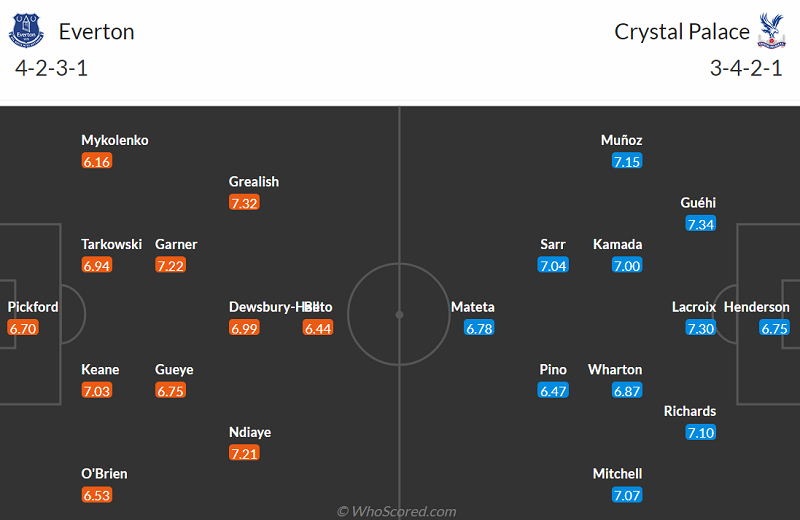The image size is (800, 520).
Task: Click Muñoz's 7.15 rating badge
Action: coord(627,161)
